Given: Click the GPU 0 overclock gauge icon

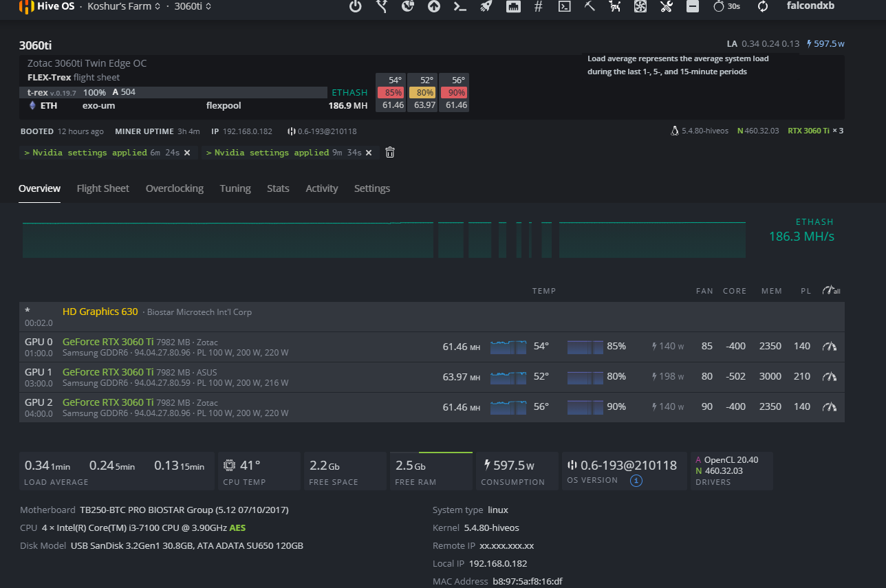Looking at the screenshot, I should [830, 347].
